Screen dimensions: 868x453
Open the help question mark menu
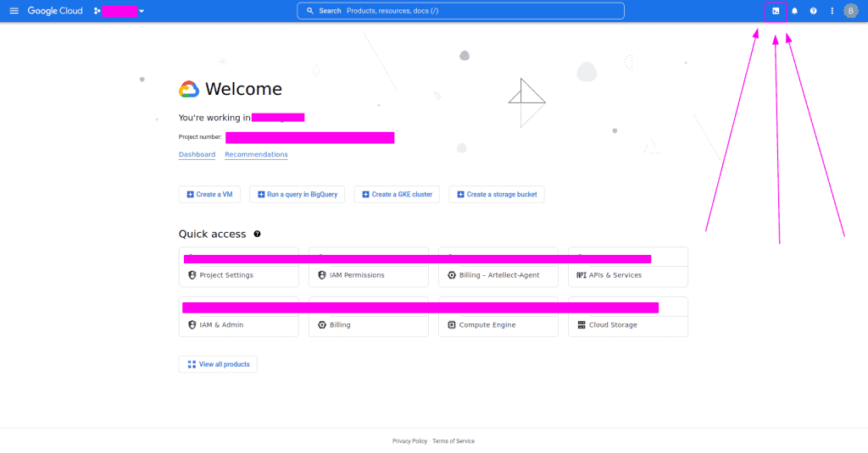[813, 11]
